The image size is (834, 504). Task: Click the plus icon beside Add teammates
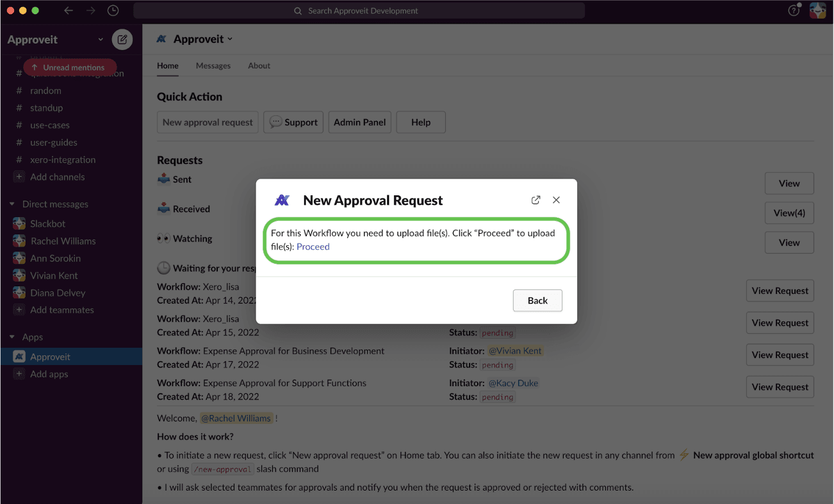pyautogui.click(x=19, y=310)
